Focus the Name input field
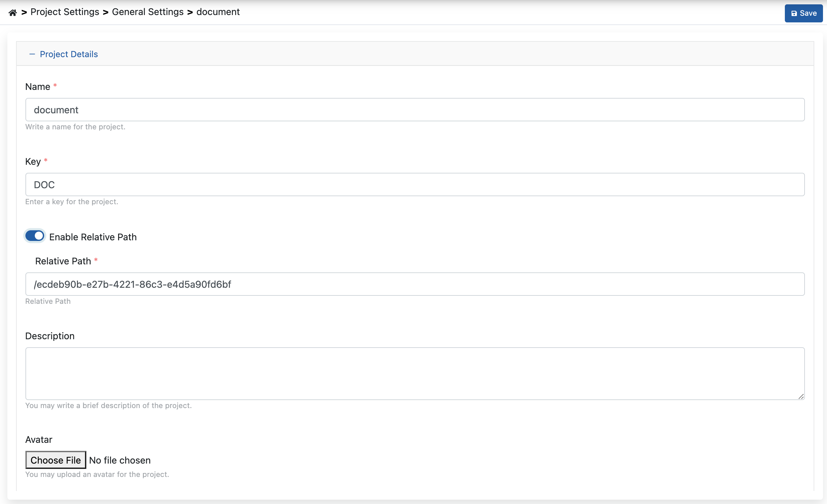 415,110
